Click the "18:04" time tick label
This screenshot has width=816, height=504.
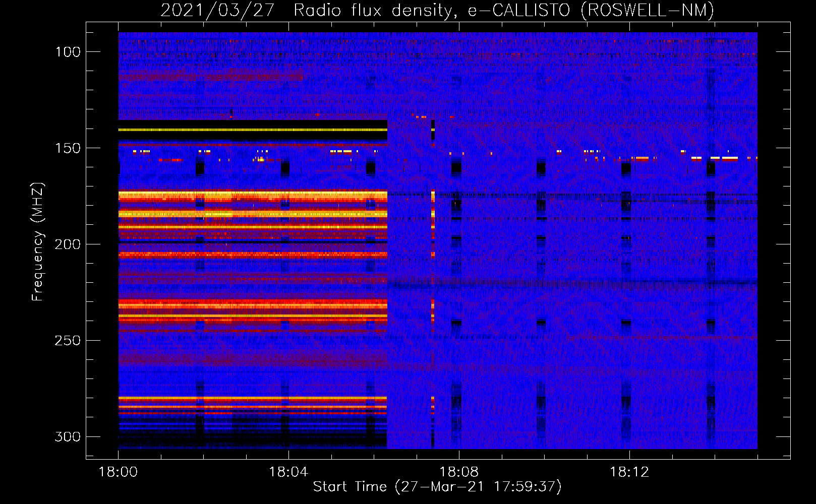coord(288,472)
